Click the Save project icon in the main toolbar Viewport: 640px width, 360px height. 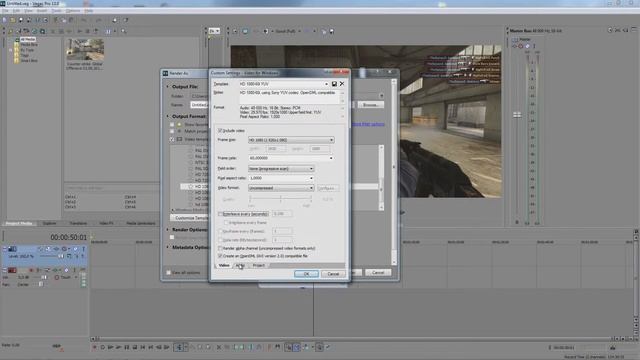[x=21, y=20]
